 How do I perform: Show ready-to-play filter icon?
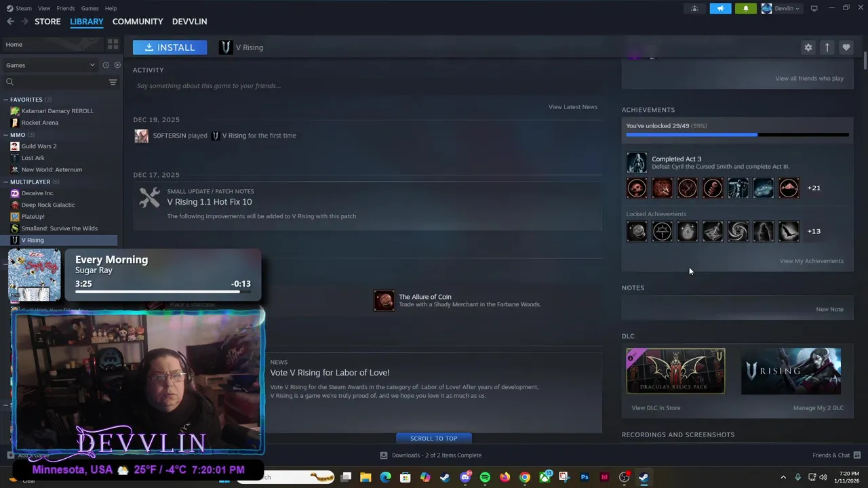117,65
